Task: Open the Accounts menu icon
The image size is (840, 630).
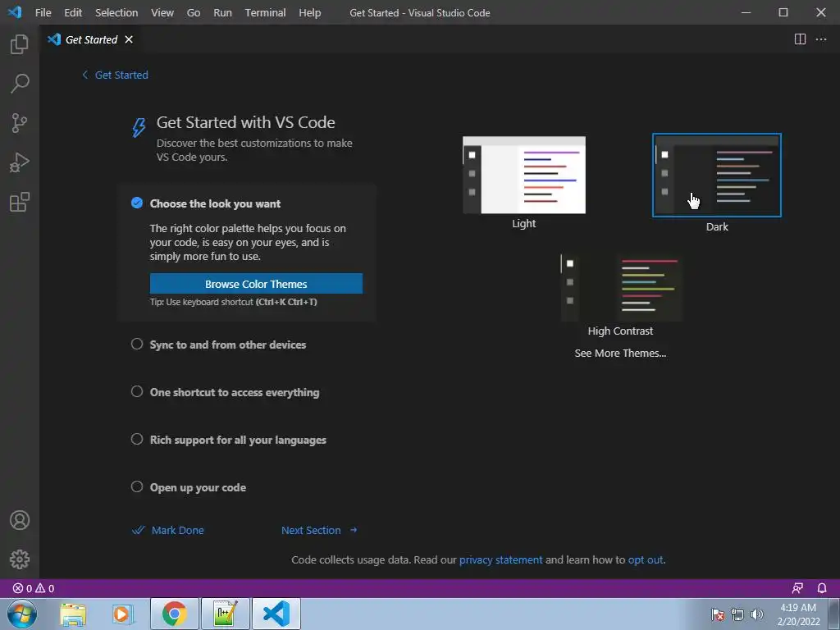Action: point(20,520)
